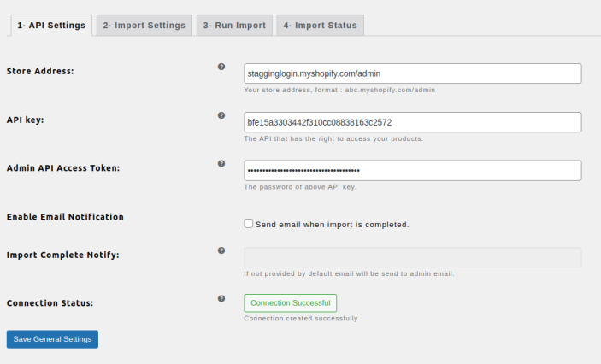Click the Connection Status help icon

point(221,299)
